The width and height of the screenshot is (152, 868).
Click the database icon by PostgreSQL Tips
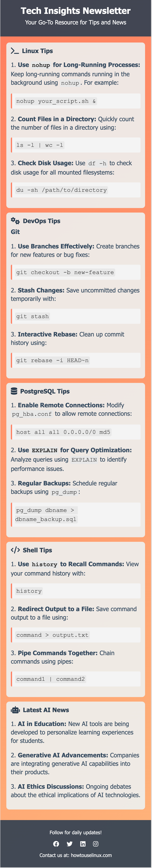point(14,391)
